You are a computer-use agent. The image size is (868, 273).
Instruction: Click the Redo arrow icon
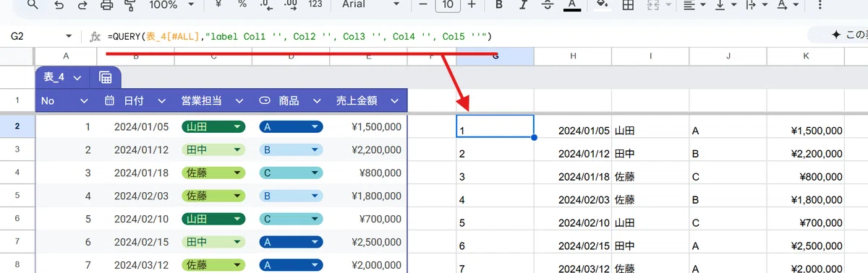point(82,4)
